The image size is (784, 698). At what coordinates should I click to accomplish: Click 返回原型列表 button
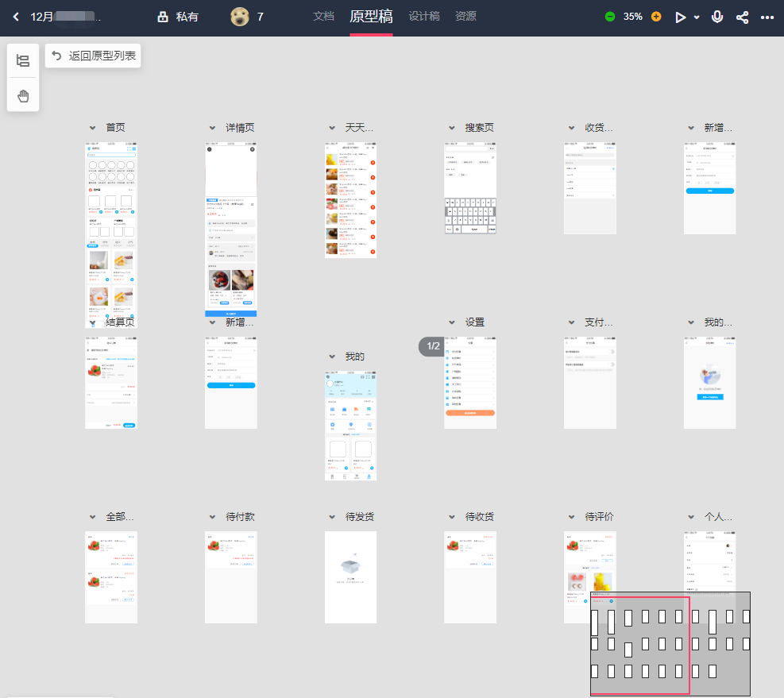click(93, 56)
